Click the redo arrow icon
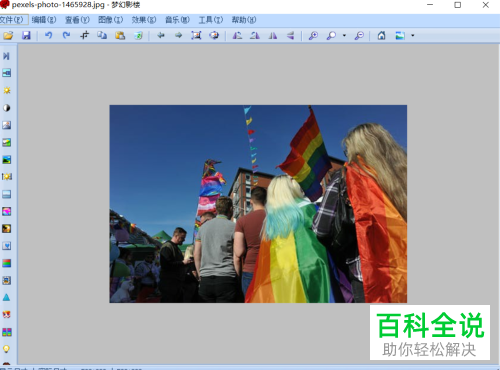Image resolution: width=500 pixels, height=370 pixels. [66, 35]
